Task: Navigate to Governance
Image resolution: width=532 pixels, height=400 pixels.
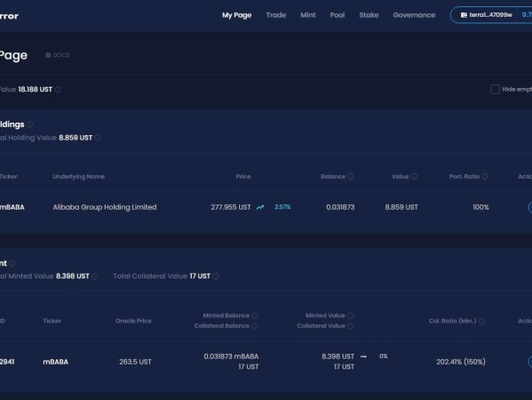Action: pos(414,15)
